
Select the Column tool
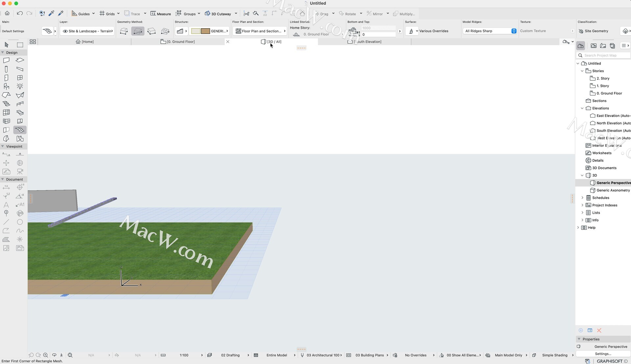tap(6, 69)
